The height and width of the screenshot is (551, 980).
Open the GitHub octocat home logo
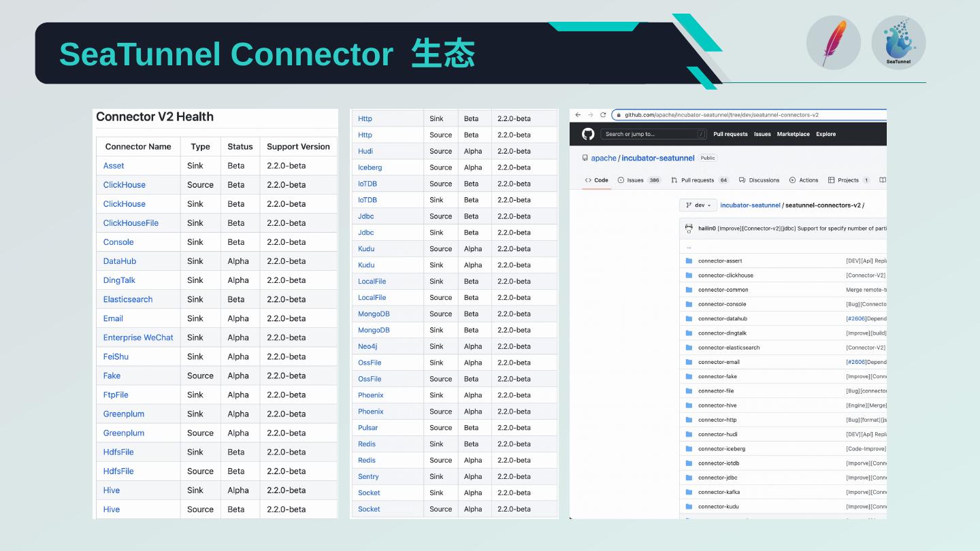click(588, 134)
